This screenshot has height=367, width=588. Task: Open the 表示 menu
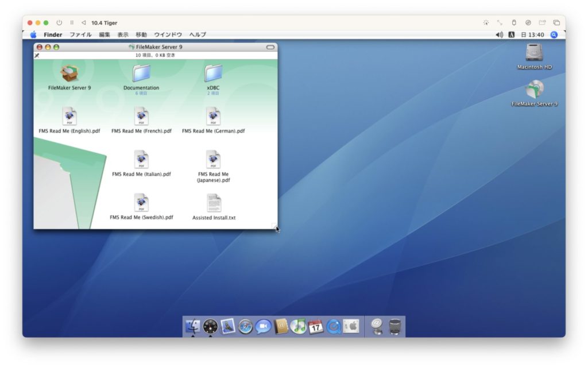pyautogui.click(x=123, y=34)
